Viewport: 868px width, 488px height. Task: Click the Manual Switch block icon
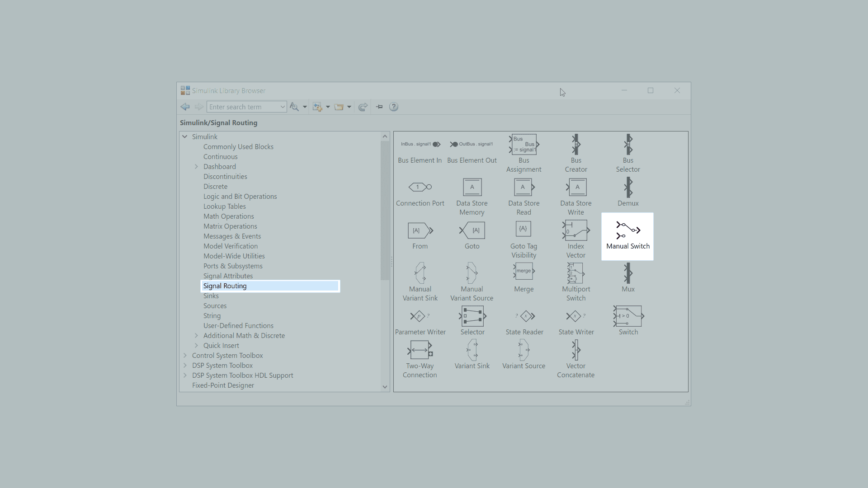[628, 230]
